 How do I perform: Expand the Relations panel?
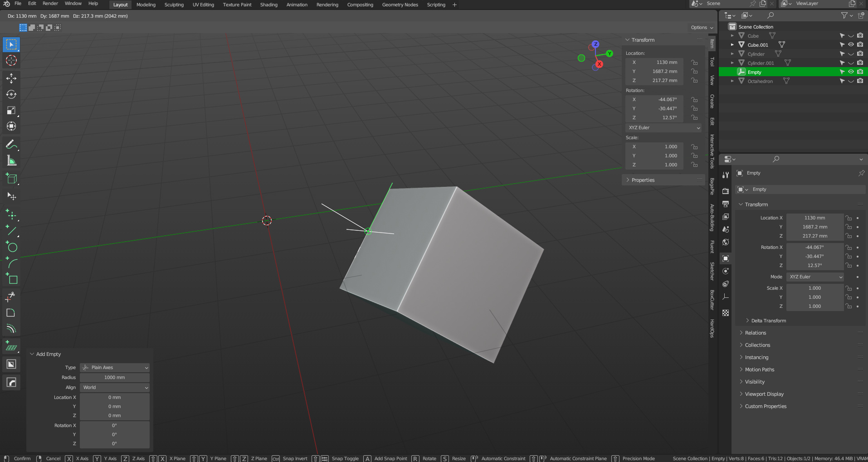click(x=756, y=333)
